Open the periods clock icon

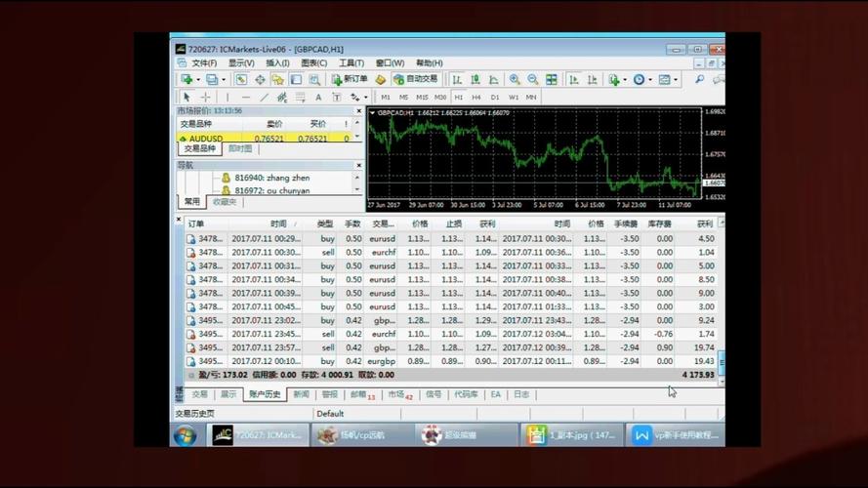coord(639,80)
